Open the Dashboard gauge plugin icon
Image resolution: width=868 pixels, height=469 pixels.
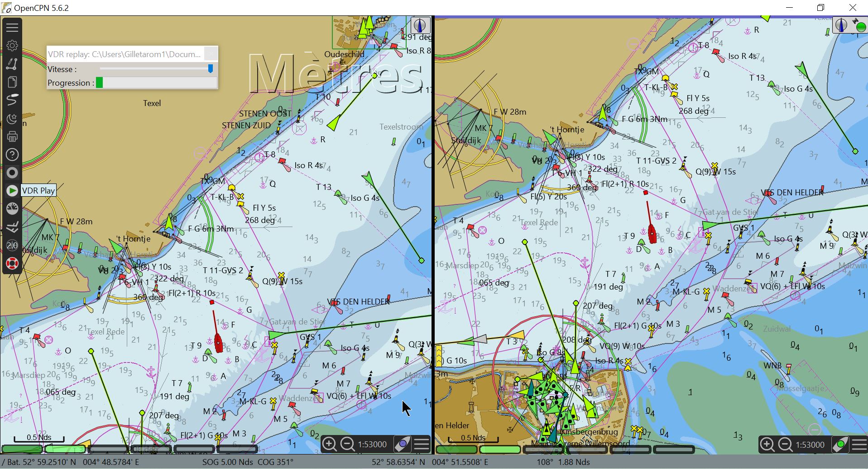(12, 209)
